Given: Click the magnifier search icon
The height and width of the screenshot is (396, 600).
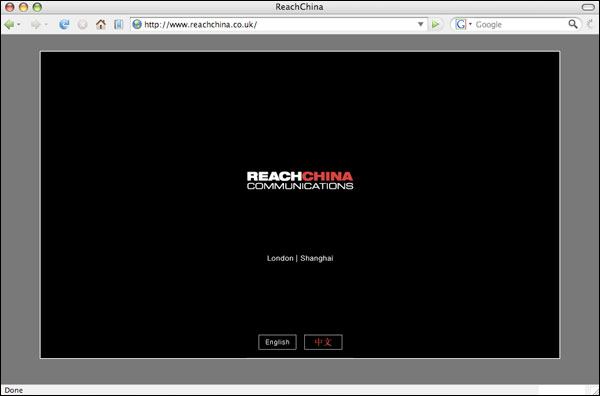Looking at the screenshot, I should [573, 24].
